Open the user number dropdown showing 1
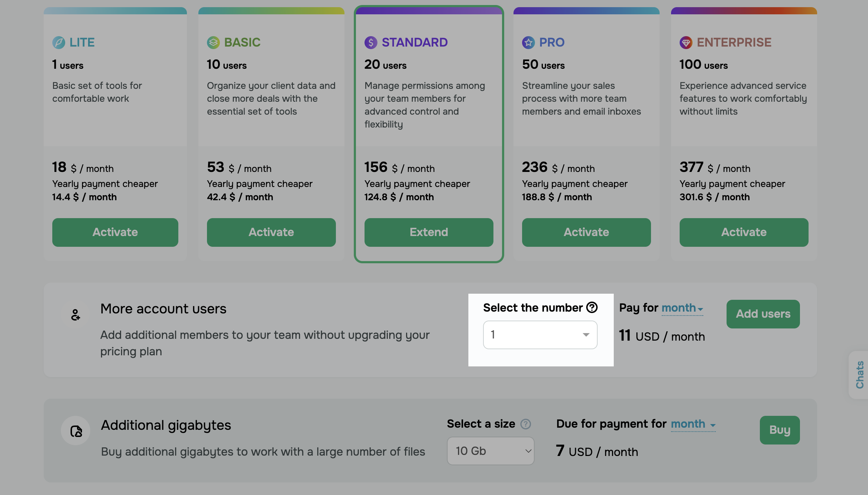The image size is (868, 495). [x=540, y=335]
